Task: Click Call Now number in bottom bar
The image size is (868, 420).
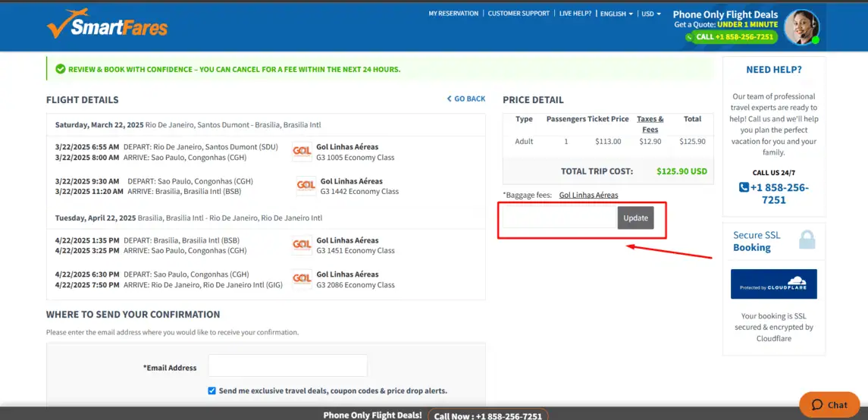Action: click(487, 415)
